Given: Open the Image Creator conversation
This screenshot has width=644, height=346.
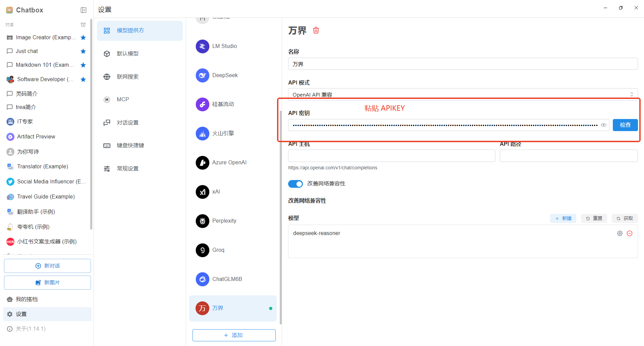Looking at the screenshot, I should 46,38.
